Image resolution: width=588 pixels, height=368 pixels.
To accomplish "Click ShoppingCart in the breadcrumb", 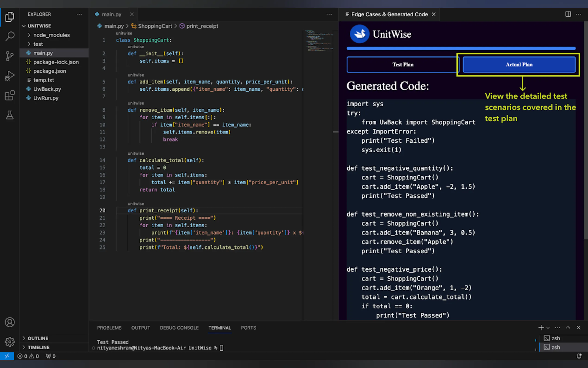I will point(155,26).
